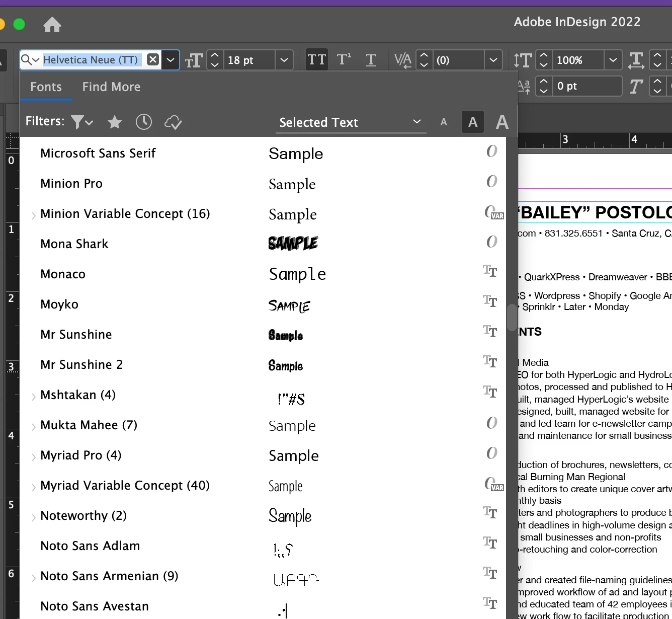
Task: Click the Sample preview for Mr Sunshine
Action: [286, 335]
